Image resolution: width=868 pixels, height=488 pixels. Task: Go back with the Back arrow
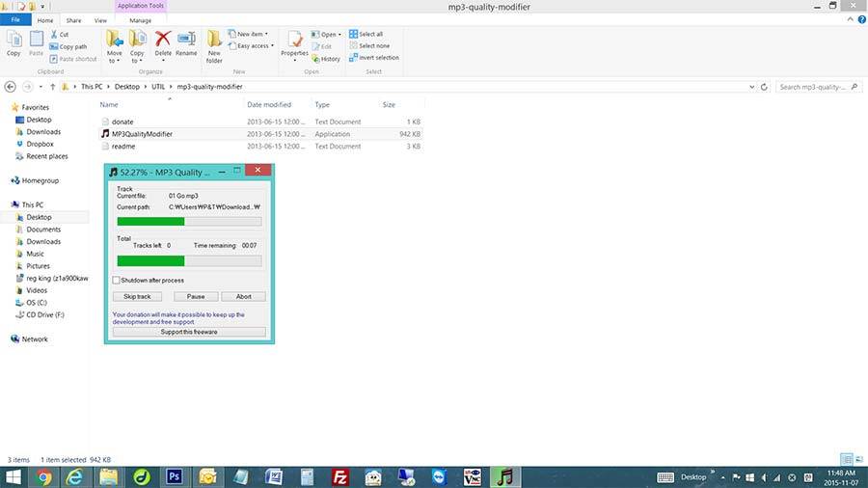[10, 87]
